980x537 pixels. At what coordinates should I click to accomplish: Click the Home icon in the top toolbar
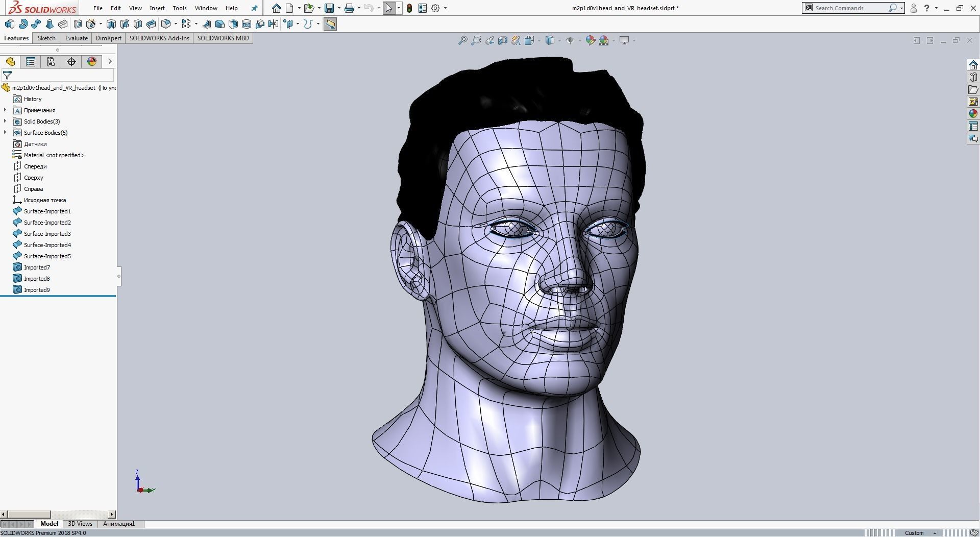[276, 8]
